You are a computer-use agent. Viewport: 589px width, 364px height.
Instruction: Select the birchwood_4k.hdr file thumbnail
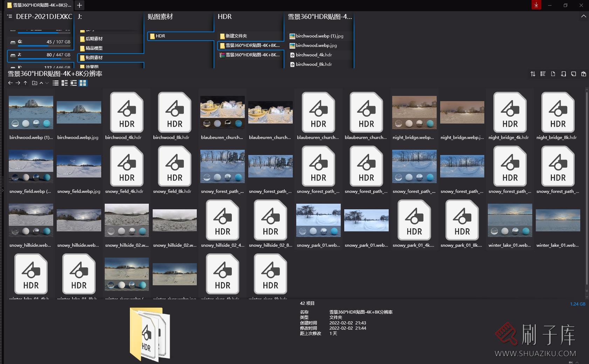[x=126, y=115]
